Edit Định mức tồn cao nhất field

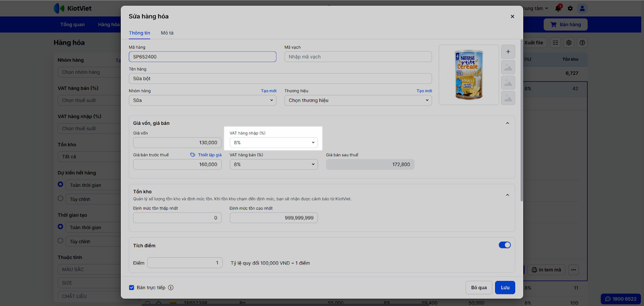(x=274, y=218)
